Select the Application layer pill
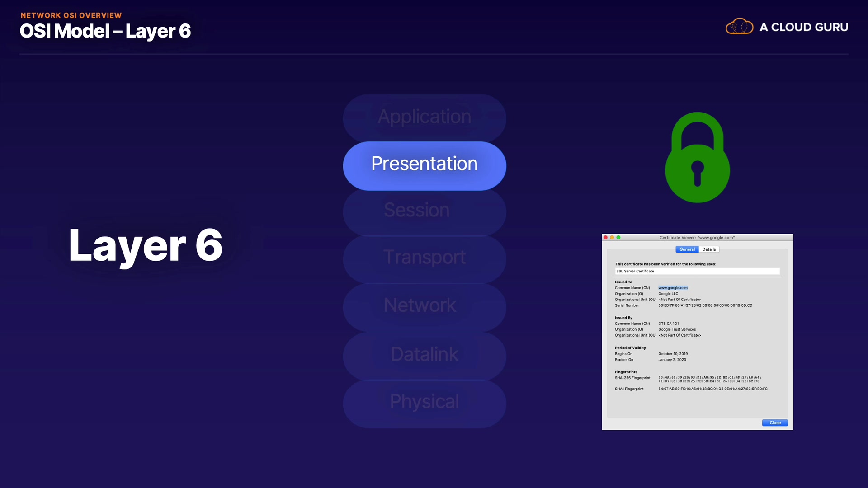The height and width of the screenshot is (488, 868). 424,117
